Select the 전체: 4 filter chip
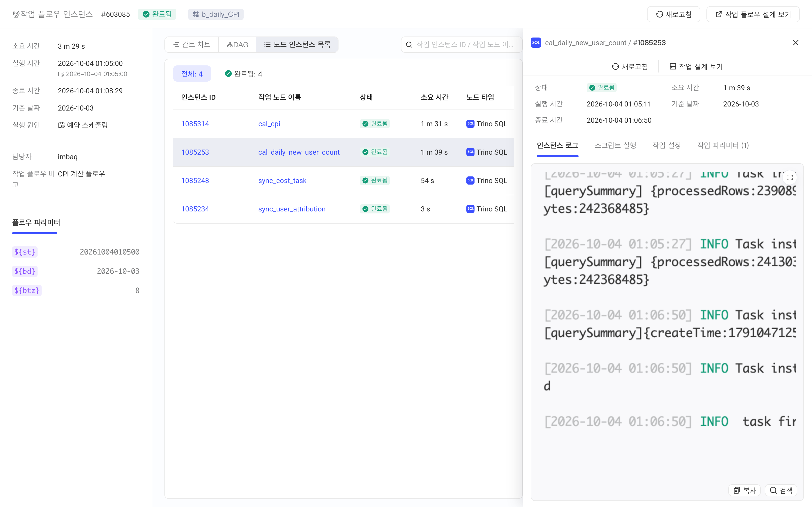The width and height of the screenshot is (812, 507). click(192, 74)
